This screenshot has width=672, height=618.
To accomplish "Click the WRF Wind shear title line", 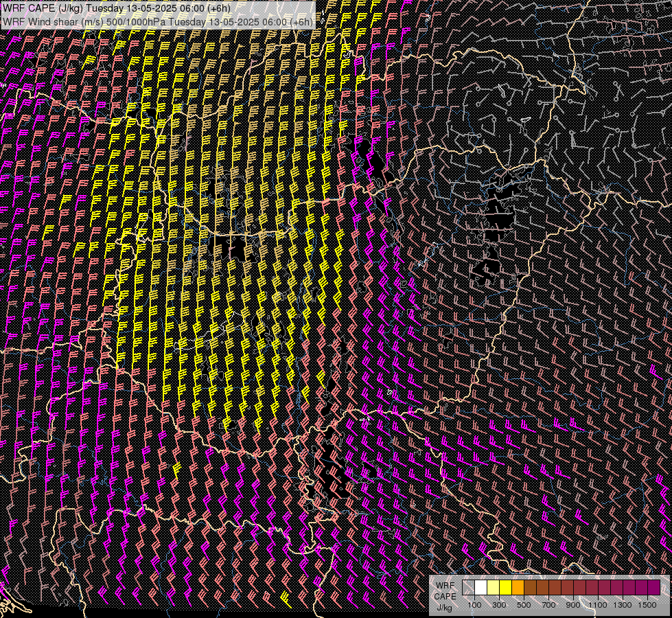I will pyautogui.click(x=158, y=22).
